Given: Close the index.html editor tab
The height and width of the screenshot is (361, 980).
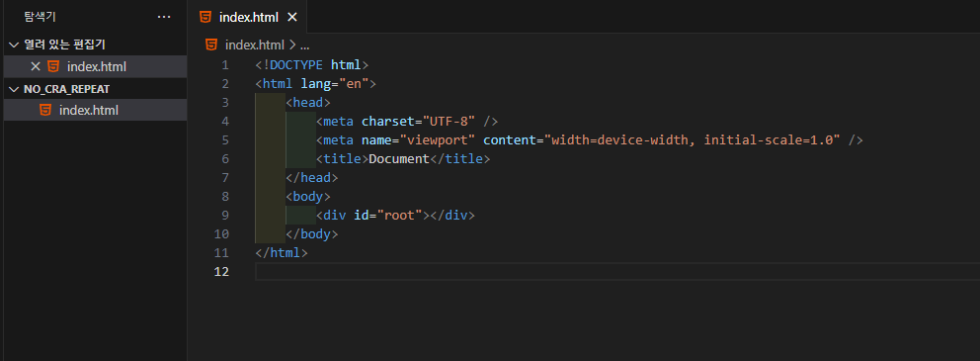Looking at the screenshot, I should (291, 17).
